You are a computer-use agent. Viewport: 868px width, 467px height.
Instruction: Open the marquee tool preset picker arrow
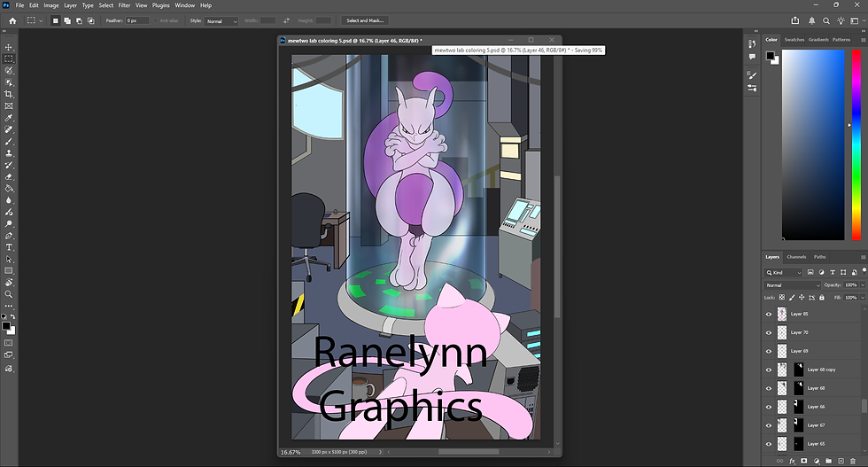point(41,20)
